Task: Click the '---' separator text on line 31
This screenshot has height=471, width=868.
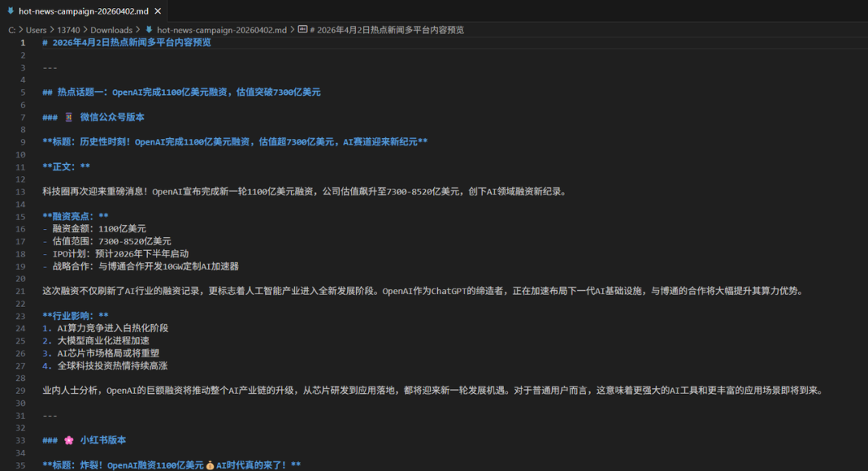Action: pyautogui.click(x=50, y=416)
